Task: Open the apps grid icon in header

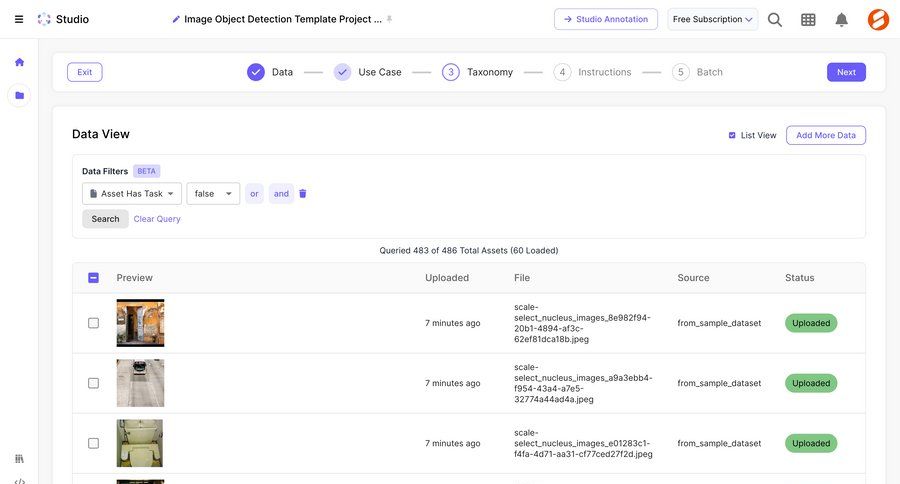Action: pos(808,19)
